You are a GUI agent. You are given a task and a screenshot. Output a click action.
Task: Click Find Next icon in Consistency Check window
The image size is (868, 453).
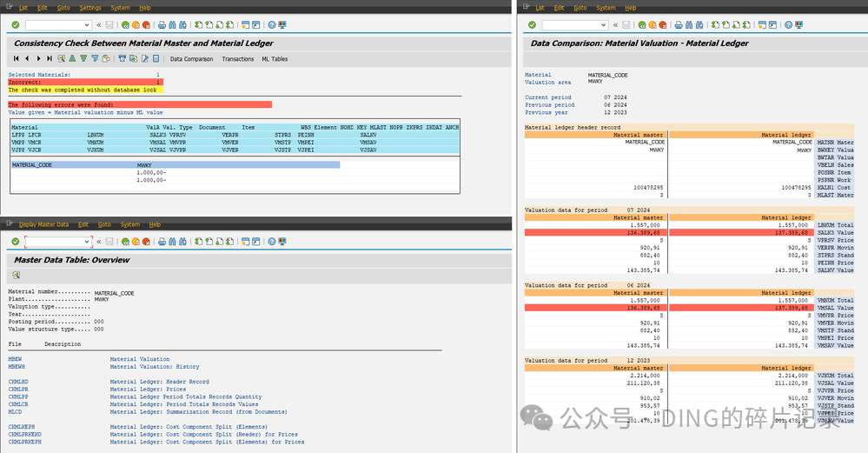pyautogui.click(x=182, y=25)
